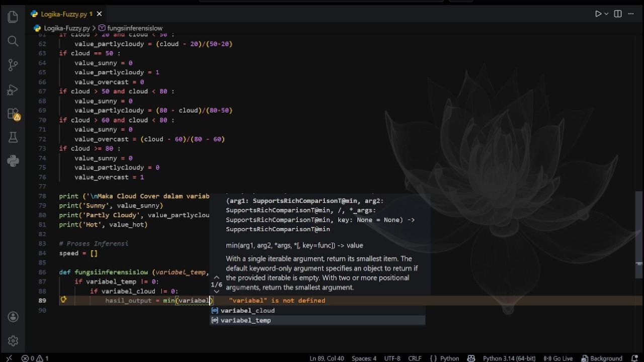Select the Logika-Fuzzy.py editor tab
Screen dimensions: 644x362
tap(65, 14)
